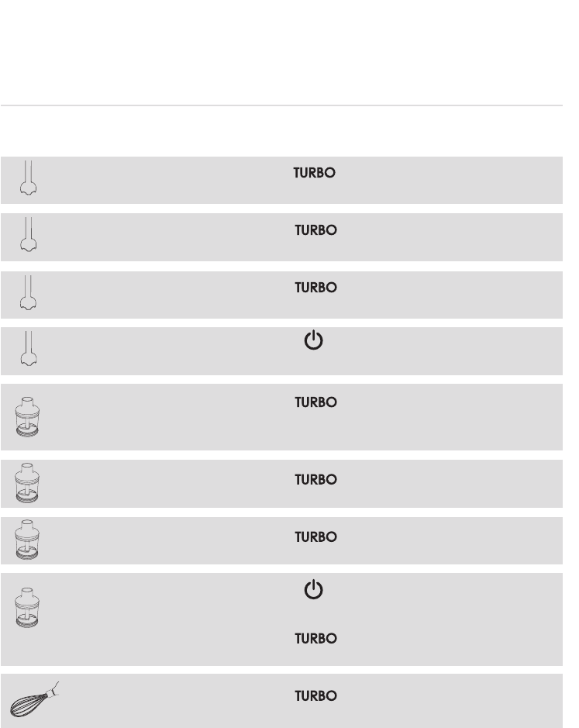Select the fourth chopper bowl attachment icon
The height and width of the screenshot is (728, 579).
pos(28,606)
